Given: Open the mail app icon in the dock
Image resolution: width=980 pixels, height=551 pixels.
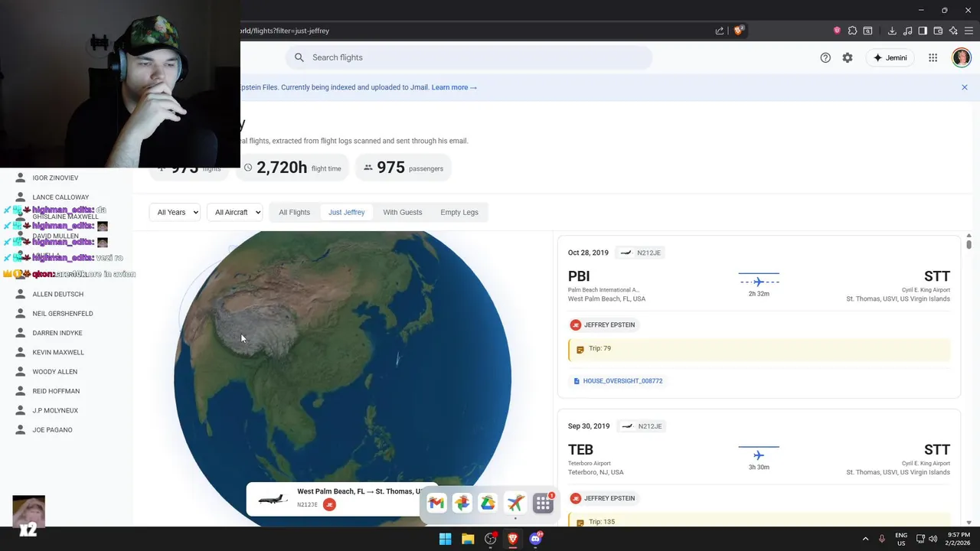Looking at the screenshot, I should tap(436, 503).
